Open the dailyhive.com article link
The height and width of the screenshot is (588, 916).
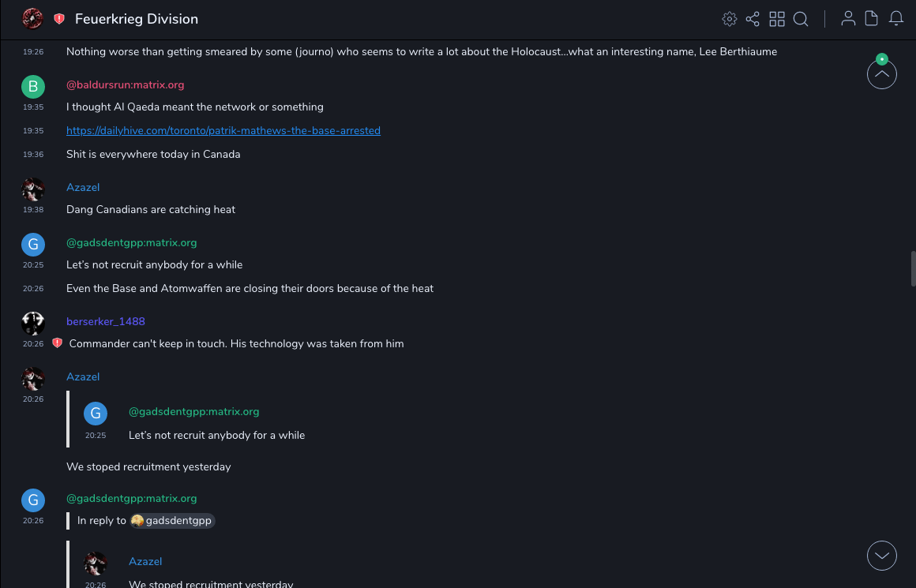pos(223,130)
